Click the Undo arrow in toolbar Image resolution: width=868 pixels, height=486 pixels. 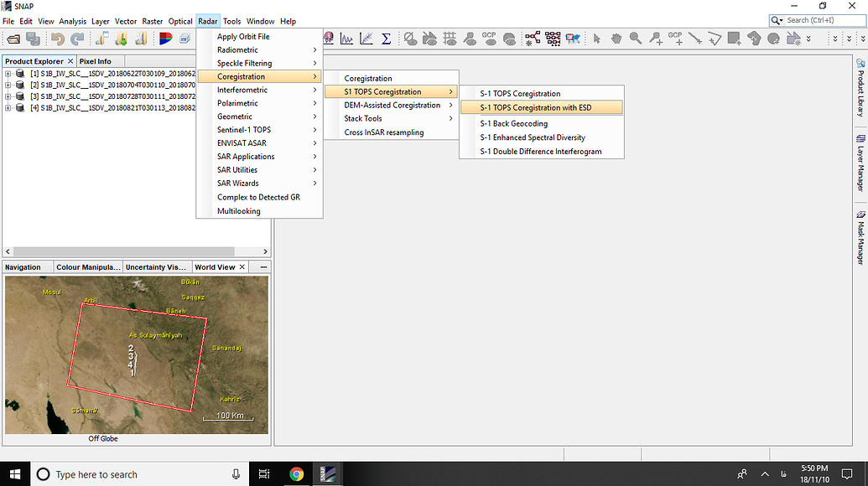(57, 39)
